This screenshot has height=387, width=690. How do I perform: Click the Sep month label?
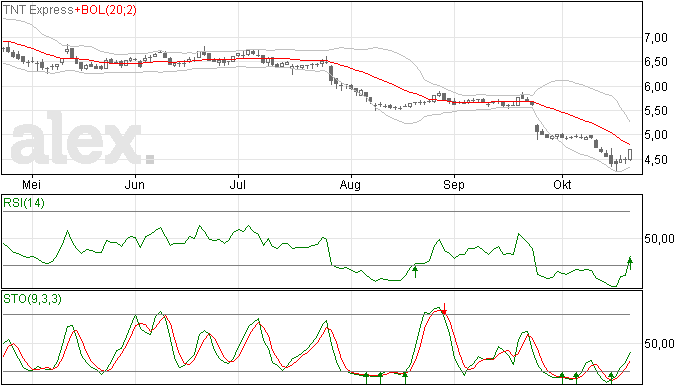pyautogui.click(x=454, y=184)
